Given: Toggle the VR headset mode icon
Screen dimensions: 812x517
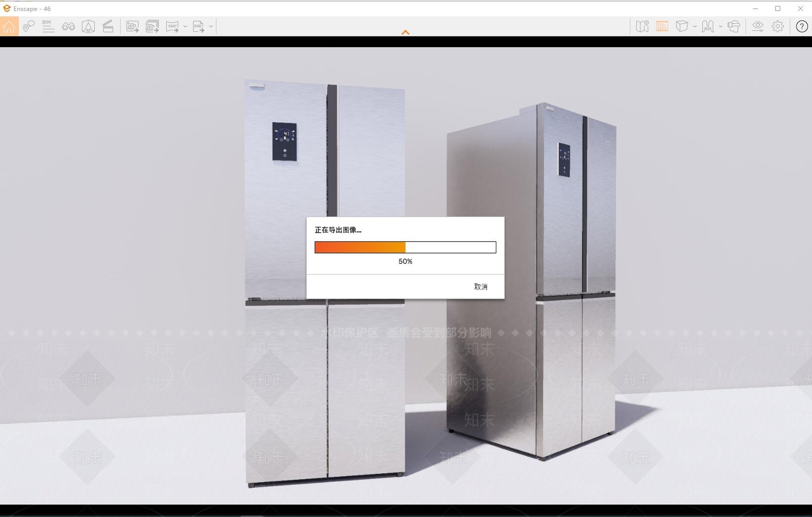Looking at the screenshot, I should [x=734, y=26].
